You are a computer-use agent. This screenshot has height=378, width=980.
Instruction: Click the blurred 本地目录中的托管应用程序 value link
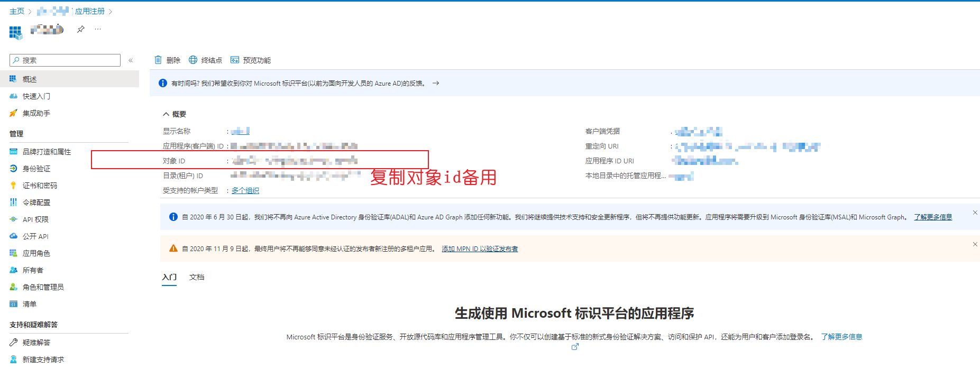click(x=681, y=176)
